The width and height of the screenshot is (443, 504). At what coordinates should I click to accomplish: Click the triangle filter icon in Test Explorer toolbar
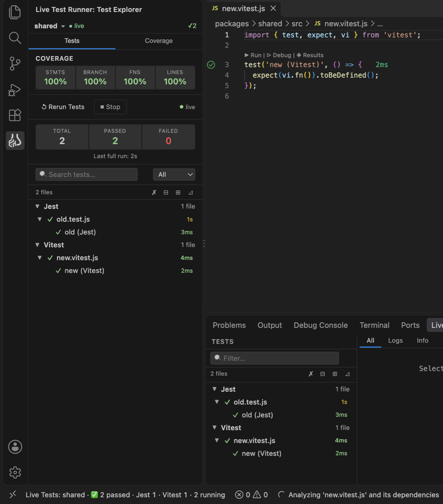click(x=191, y=192)
